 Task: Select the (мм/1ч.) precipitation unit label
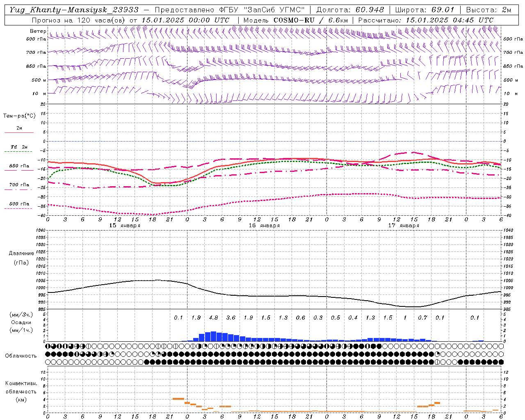21,330
